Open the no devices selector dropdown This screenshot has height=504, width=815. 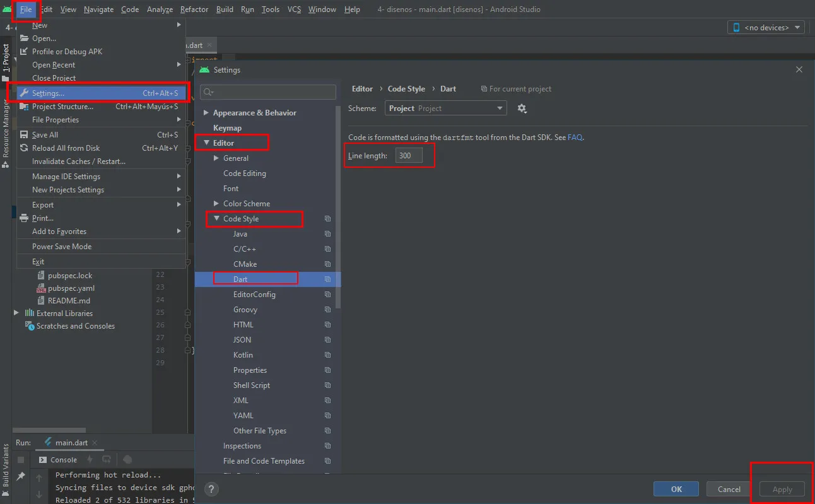[766, 28]
